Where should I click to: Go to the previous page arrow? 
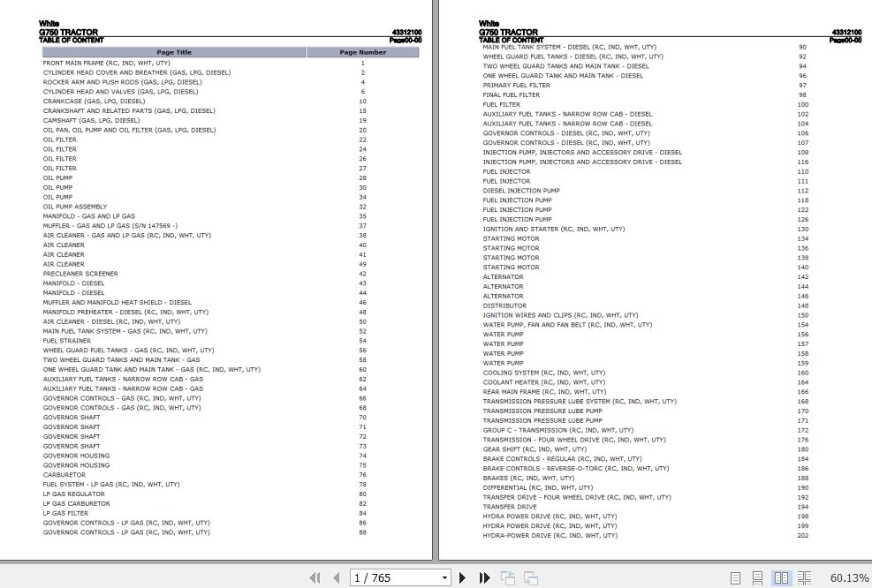pyautogui.click(x=337, y=577)
